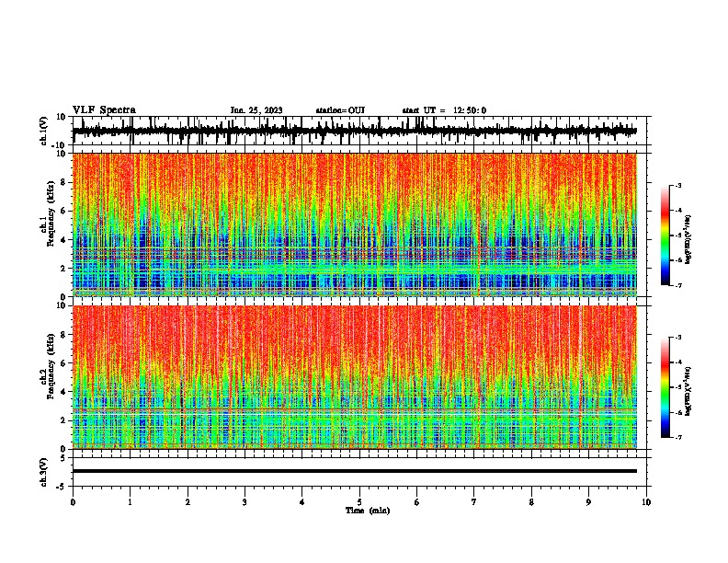This screenshot has height=563, width=728.
Task: Click the 2 kHz tick on ch.1 spectrogram
Action: pos(64,269)
